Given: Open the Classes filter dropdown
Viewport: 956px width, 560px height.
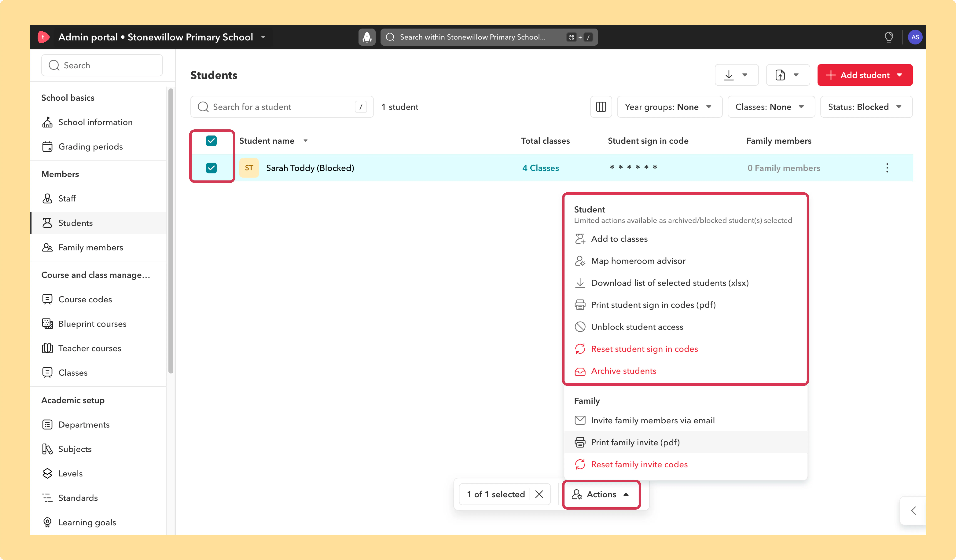Looking at the screenshot, I should 771,107.
